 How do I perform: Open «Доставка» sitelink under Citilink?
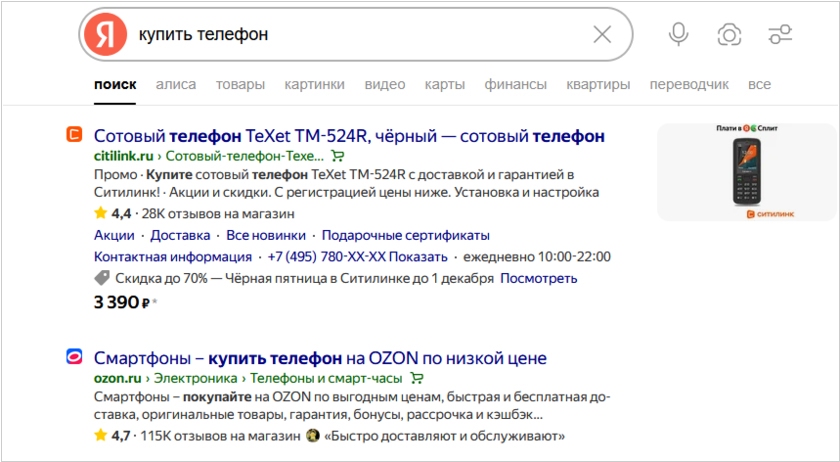coord(180,236)
